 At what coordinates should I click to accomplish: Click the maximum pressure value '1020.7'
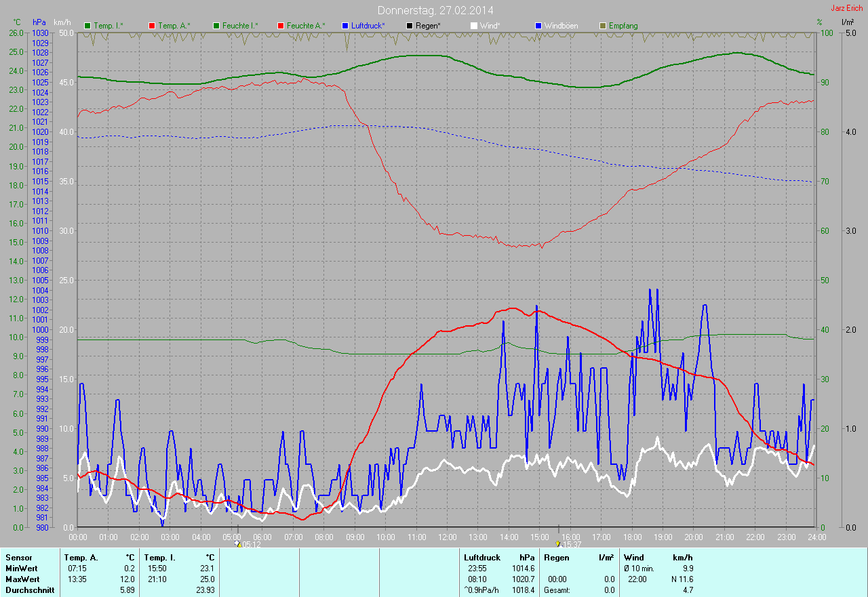pyautogui.click(x=522, y=579)
